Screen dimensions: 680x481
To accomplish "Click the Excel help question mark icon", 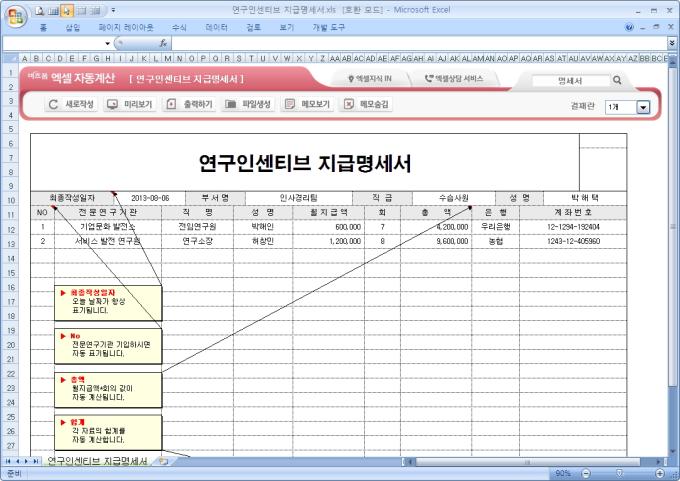I will 629,27.
